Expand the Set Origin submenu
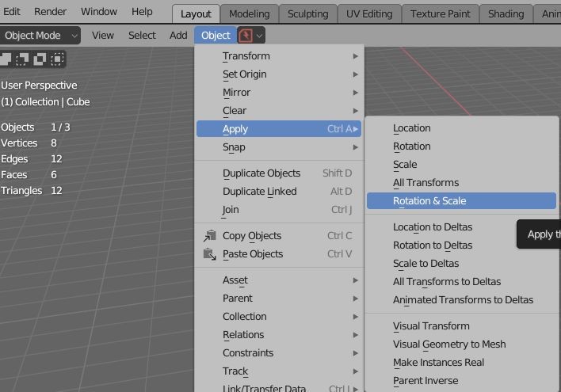 tap(279, 74)
